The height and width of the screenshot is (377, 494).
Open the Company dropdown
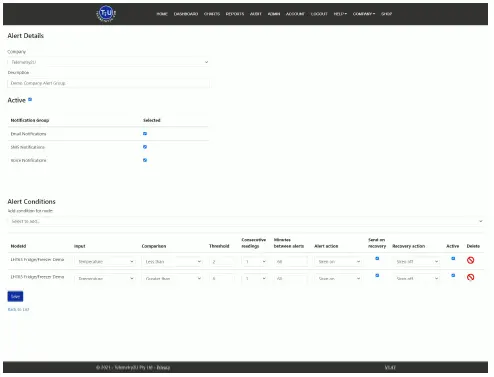(109, 62)
